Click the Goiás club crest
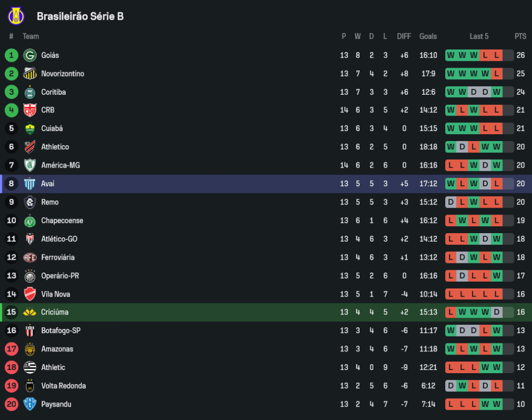The width and height of the screenshot is (532, 420). pyautogui.click(x=30, y=55)
